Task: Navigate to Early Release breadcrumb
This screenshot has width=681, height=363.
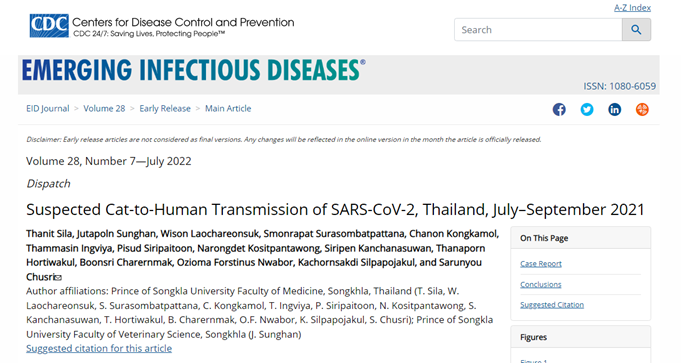Action: click(x=165, y=109)
